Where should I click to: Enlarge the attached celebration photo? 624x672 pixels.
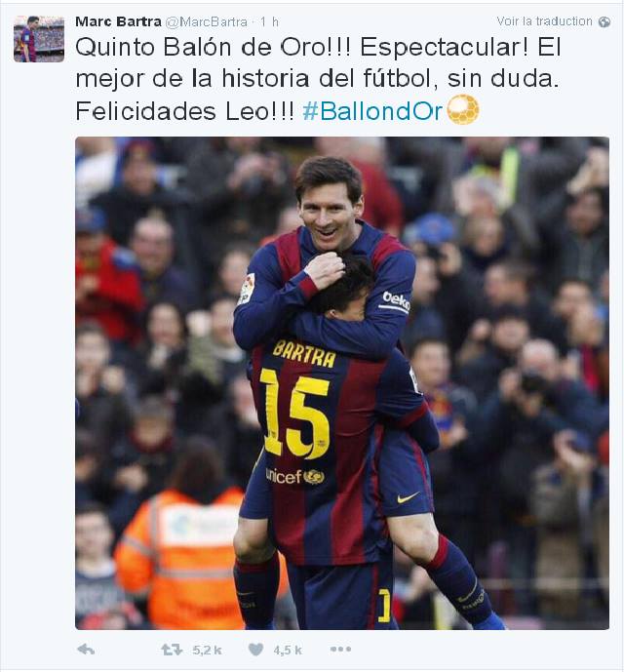(342, 383)
